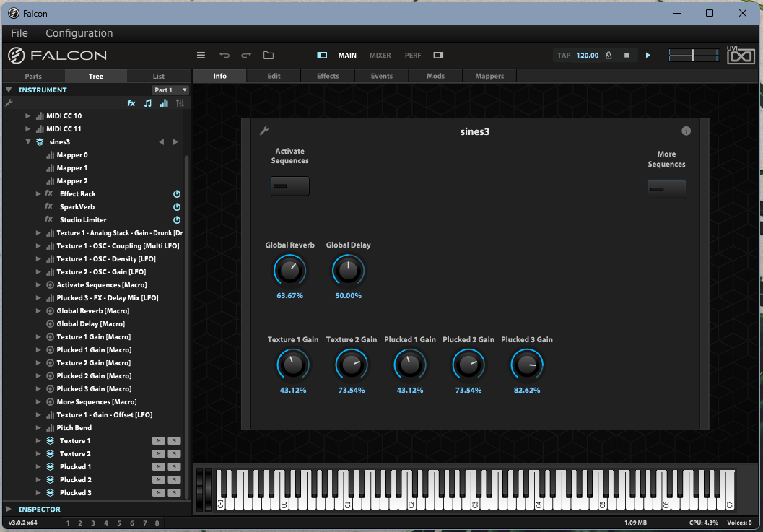This screenshot has height=532, width=763.
Task: Open the hamburger main menu icon
Action: click(201, 56)
